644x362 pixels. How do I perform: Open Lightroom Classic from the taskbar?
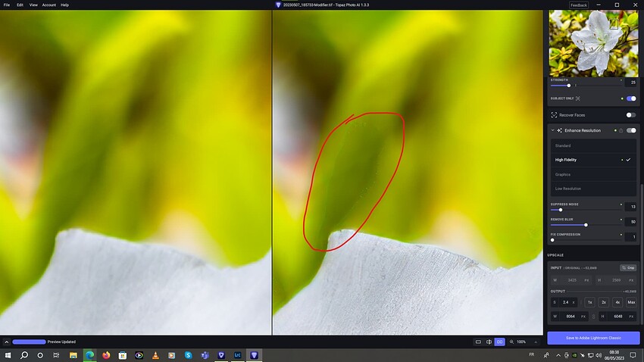pyautogui.click(x=238, y=354)
